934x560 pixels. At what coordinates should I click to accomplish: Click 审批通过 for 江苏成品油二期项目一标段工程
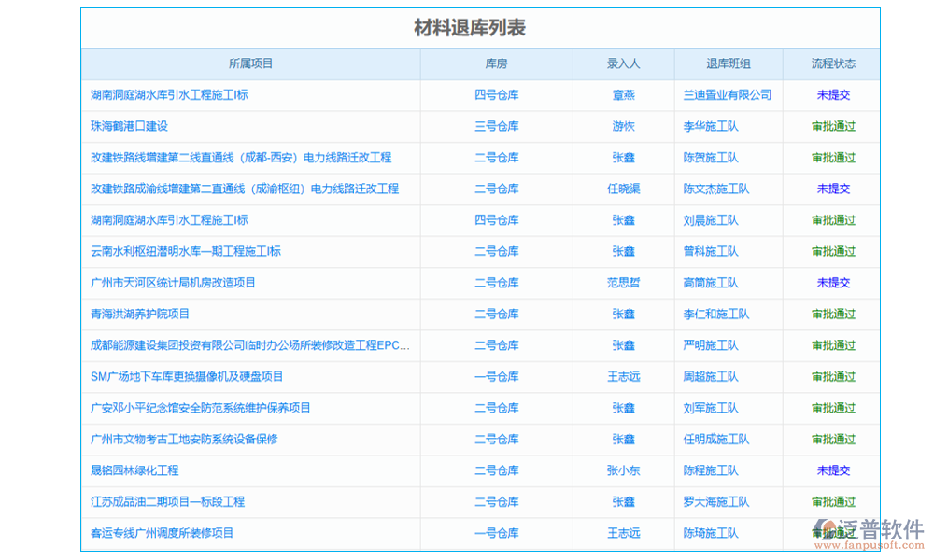pyautogui.click(x=832, y=501)
